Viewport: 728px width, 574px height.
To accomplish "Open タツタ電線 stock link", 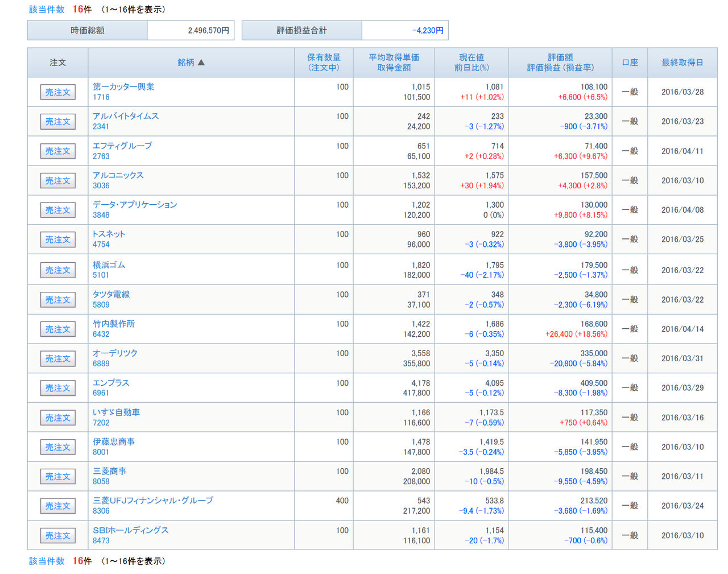I will [x=111, y=294].
